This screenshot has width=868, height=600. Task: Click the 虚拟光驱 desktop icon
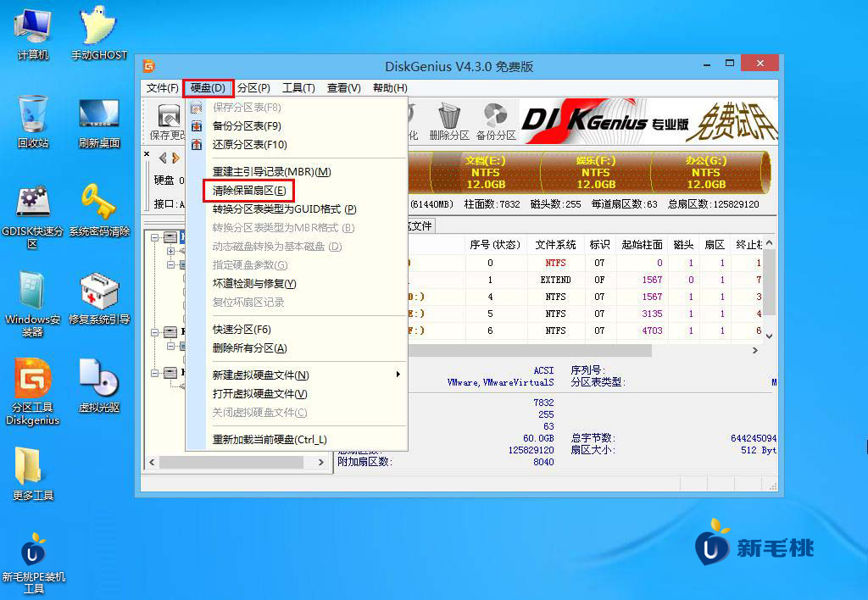[99, 386]
